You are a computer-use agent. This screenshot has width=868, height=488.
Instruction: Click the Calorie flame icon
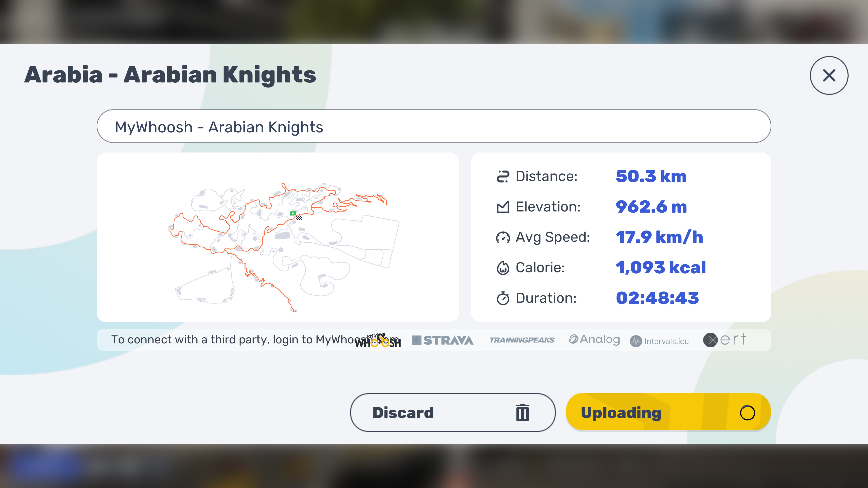click(x=503, y=268)
